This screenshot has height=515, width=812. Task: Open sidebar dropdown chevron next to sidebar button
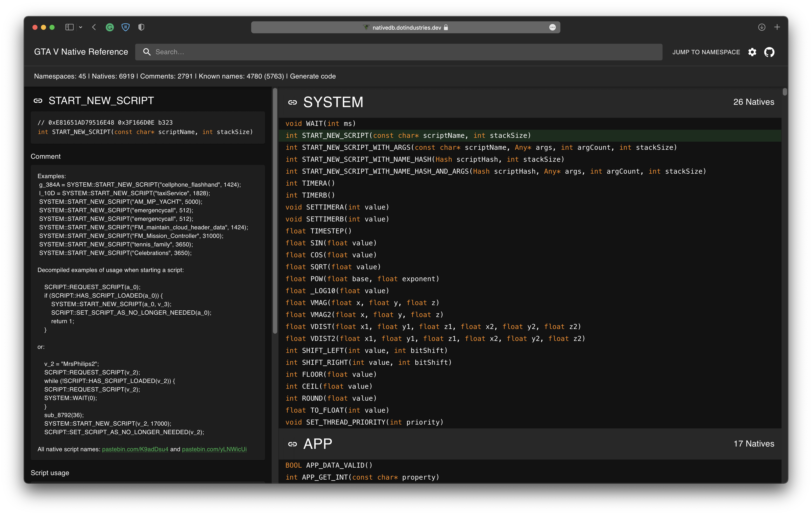tap(81, 27)
